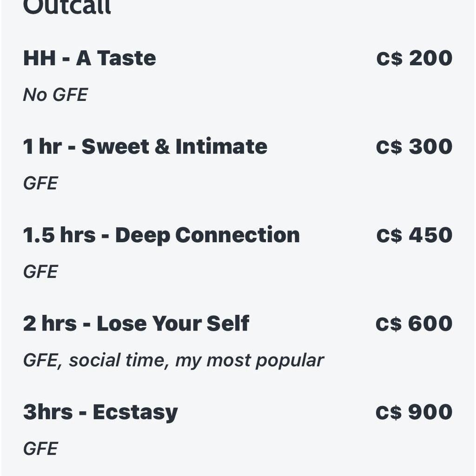
Task: Click the GFE note under Deep Connection
Action: point(40,272)
